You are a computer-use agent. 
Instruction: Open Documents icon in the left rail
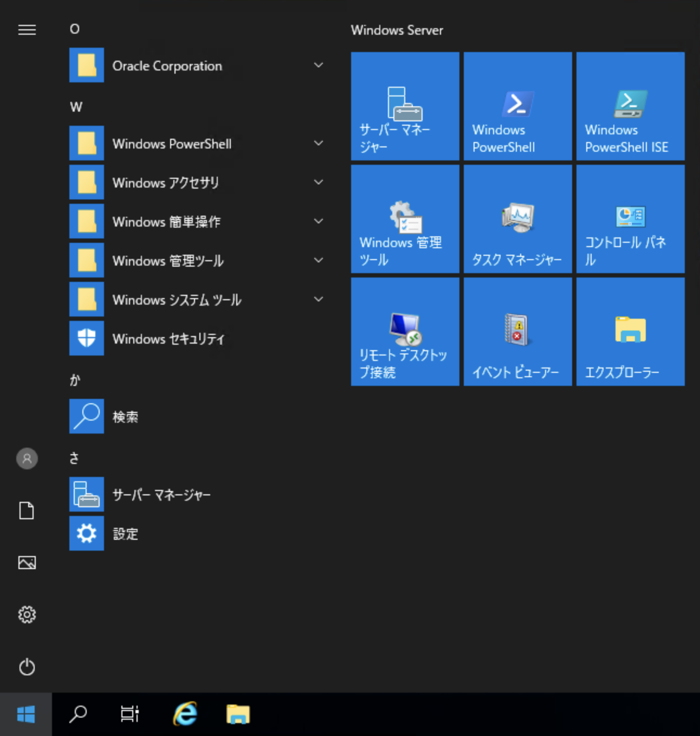[27, 511]
